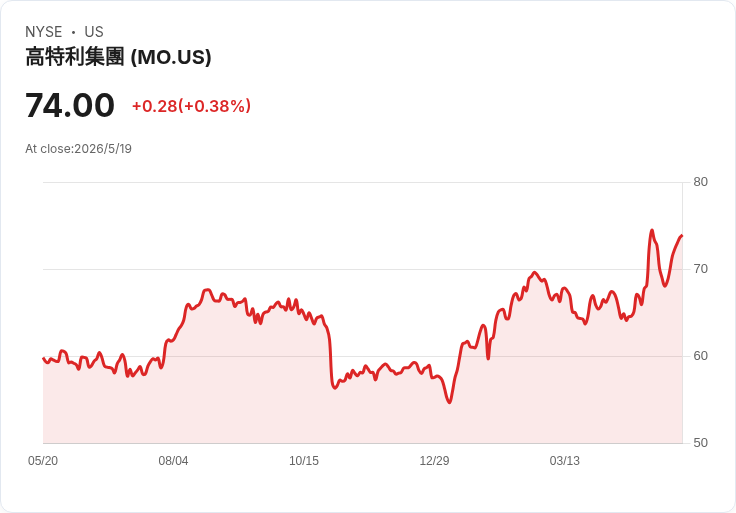The height and width of the screenshot is (513, 736).
Task: Click the starting point of the price line
Action: (x=43, y=358)
